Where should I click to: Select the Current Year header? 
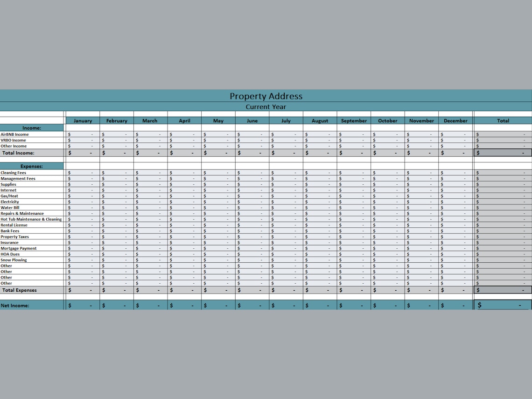[x=266, y=106]
